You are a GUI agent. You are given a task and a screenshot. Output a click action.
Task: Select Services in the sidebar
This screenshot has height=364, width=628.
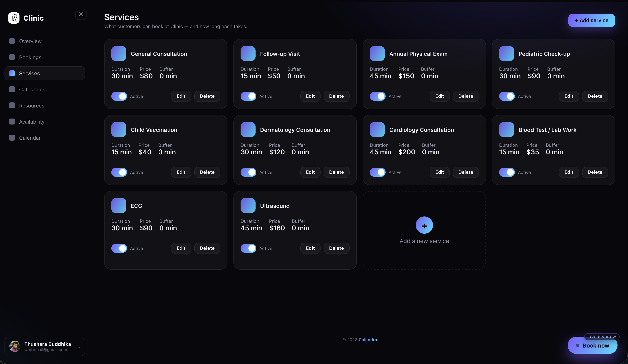(45, 73)
